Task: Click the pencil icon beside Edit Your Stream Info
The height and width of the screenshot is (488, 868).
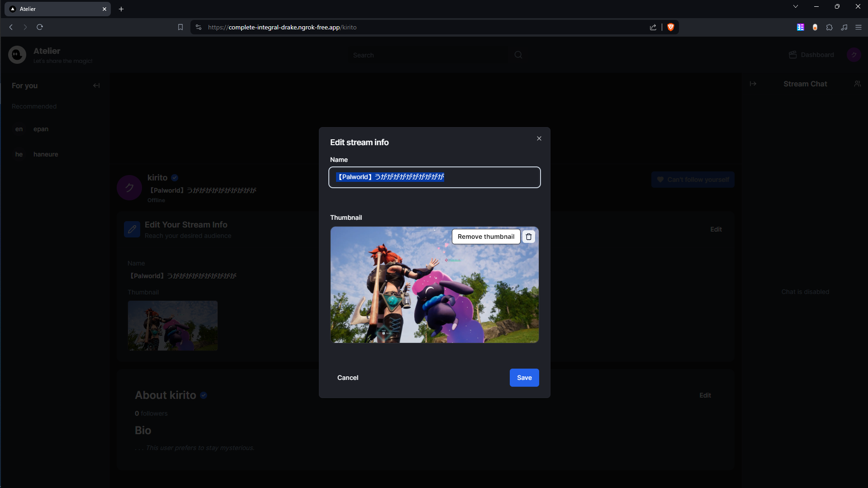Action: [132, 229]
